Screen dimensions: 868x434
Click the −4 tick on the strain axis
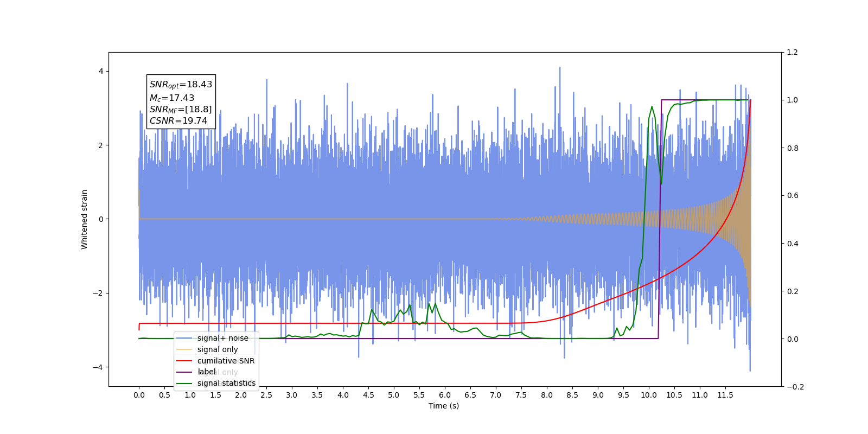click(98, 367)
